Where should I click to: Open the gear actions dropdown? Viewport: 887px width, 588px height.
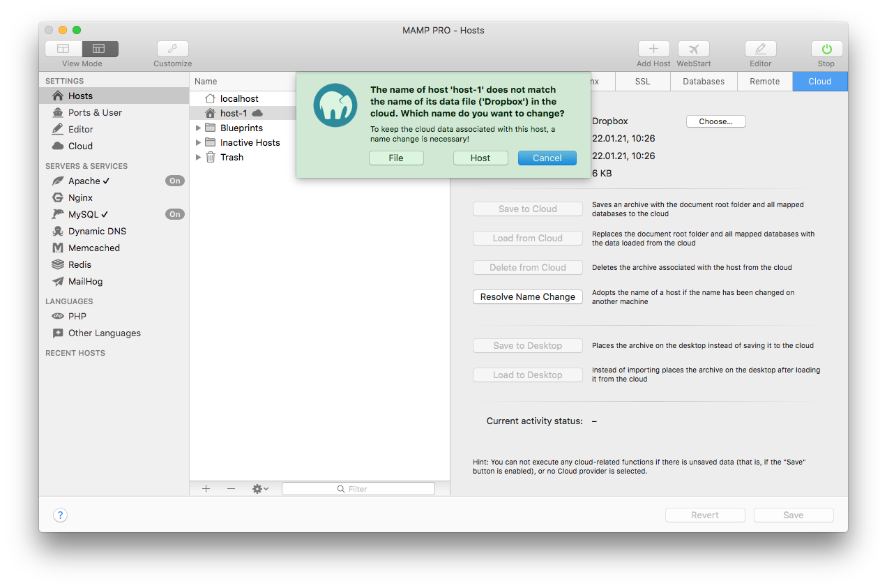pos(260,489)
